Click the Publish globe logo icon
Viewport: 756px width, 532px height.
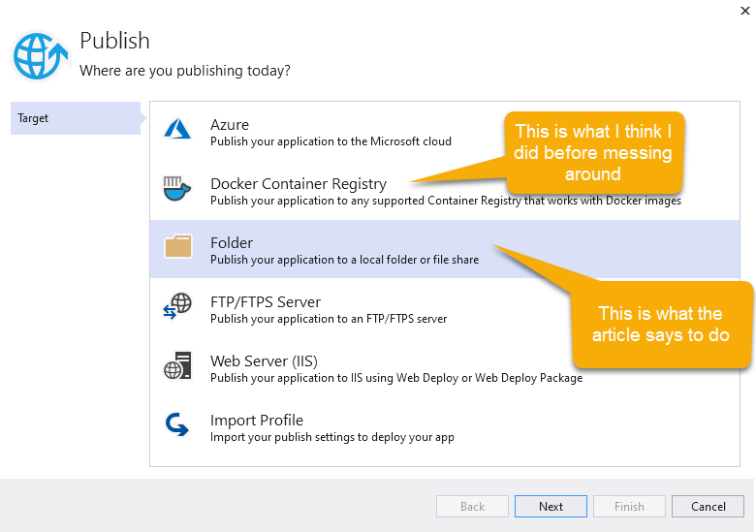[x=40, y=56]
